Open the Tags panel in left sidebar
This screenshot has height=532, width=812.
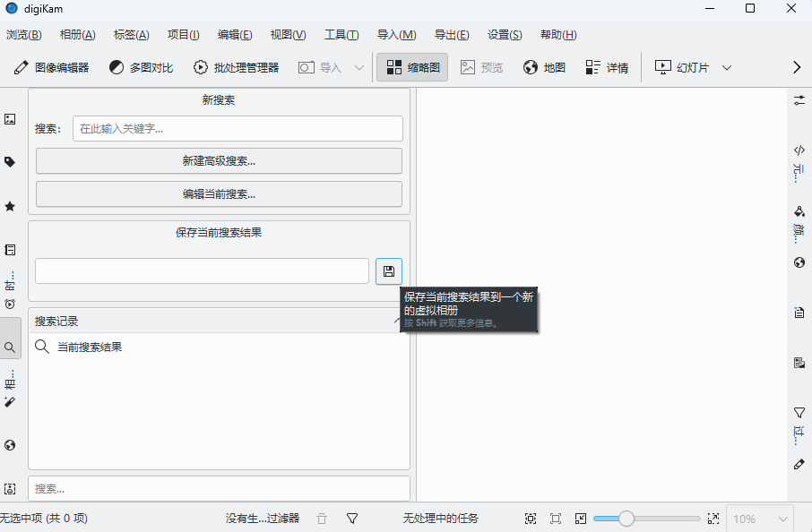pos(10,162)
